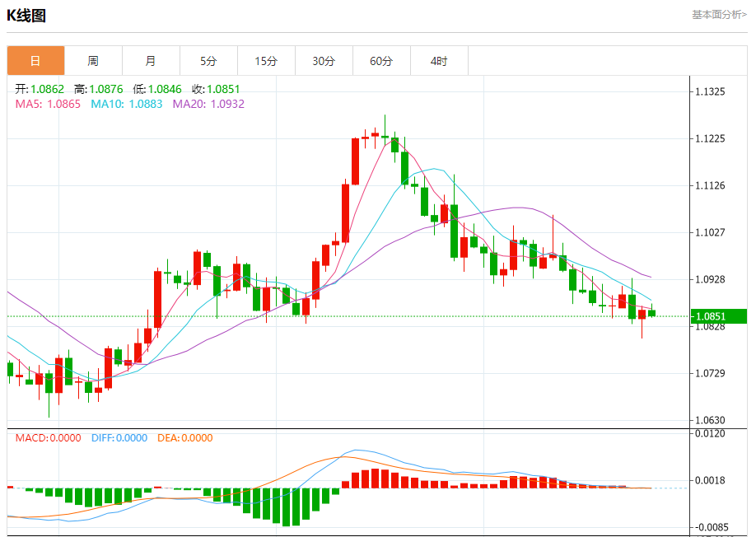This screenshot has height=537, width=756.
Task: Click the MA20: 1.0932 label
Action: [208, 104]
